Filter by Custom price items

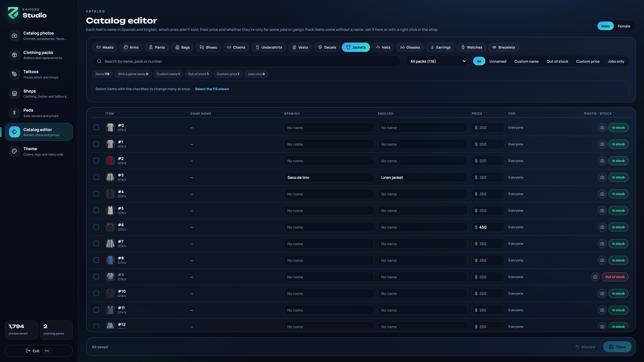click(588, 61)
